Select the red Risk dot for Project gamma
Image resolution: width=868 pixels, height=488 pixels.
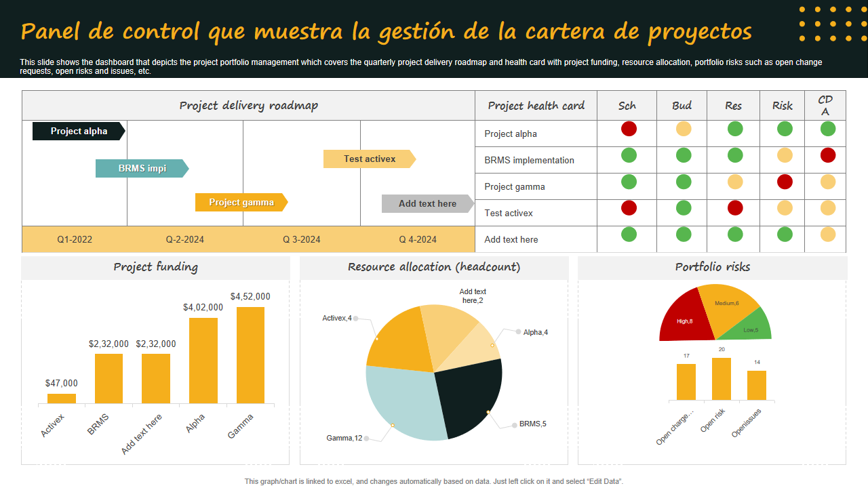click(x=785, y=182)
